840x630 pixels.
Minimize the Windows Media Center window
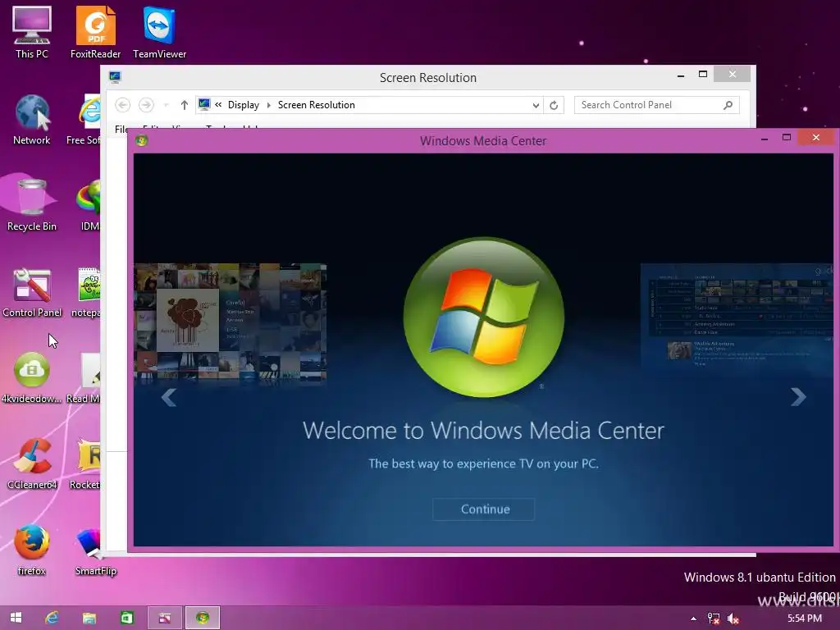click(765, 138)
